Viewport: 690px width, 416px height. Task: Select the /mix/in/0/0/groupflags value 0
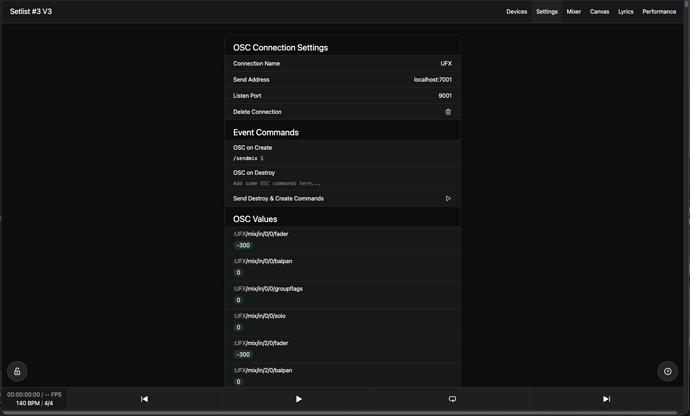(x=239, y=300)
